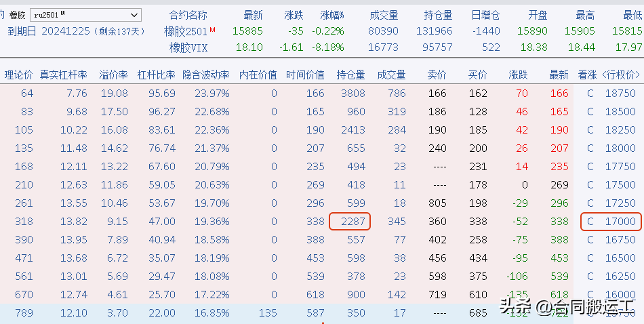
Task: Click the 买价 column header
Action: tap(478, 75)
